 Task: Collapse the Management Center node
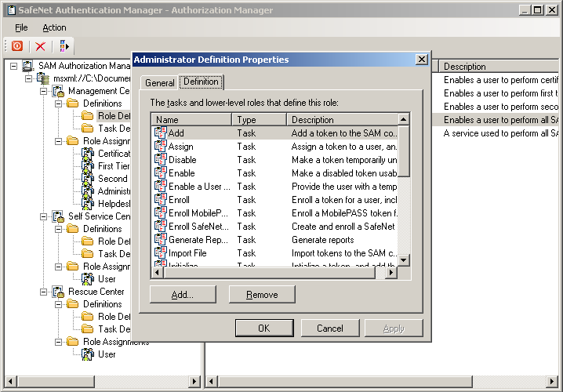pyautogui.click(x=43, y=91)
